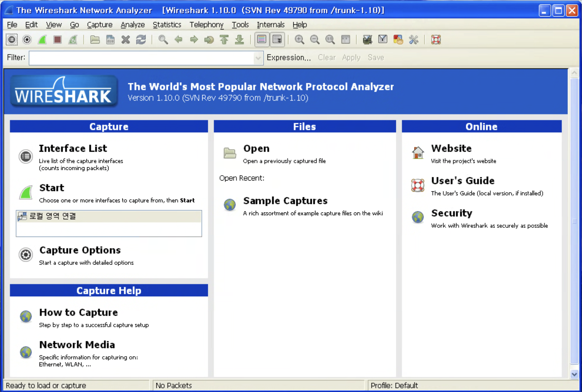Screen dimensions: 582x392
Task: Edit display filters toolbar icon
Action: pyautogui.click(x=383, y=40)
